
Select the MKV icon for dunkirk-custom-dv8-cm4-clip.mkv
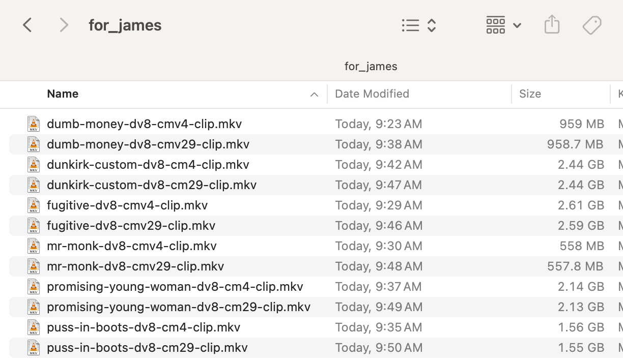(x=34, y=164)
